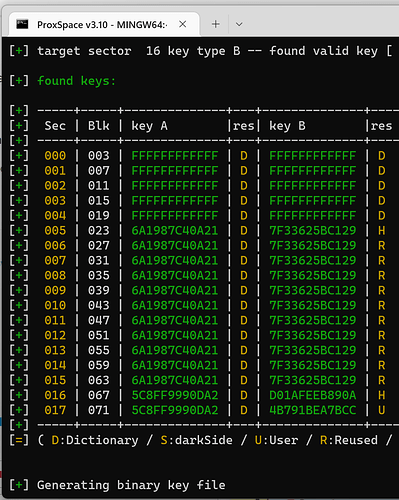Screen dimensions: 399x500
Task: Click the 'key A' column header
Action: tap(149, 126)
